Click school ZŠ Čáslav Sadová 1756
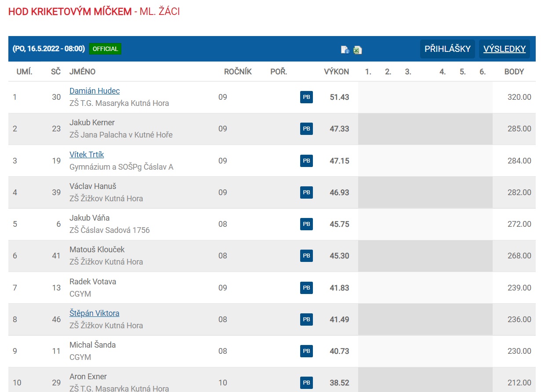This screenshot has width=541, height=392. click(109, 230)
